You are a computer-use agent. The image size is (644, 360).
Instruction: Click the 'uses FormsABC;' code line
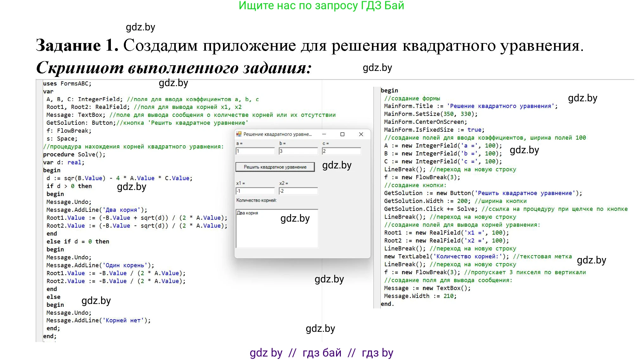pyautogui.click(x=67, y=83)
